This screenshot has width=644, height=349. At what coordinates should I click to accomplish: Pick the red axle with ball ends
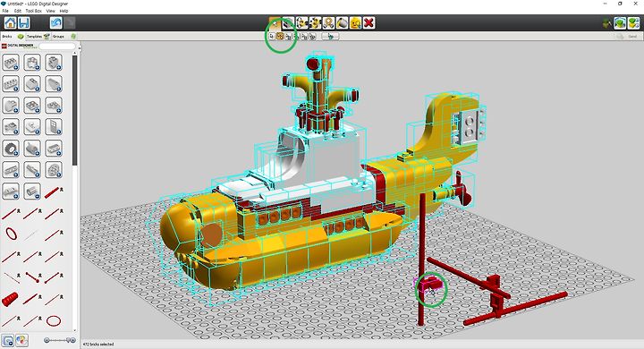(32, 277)
